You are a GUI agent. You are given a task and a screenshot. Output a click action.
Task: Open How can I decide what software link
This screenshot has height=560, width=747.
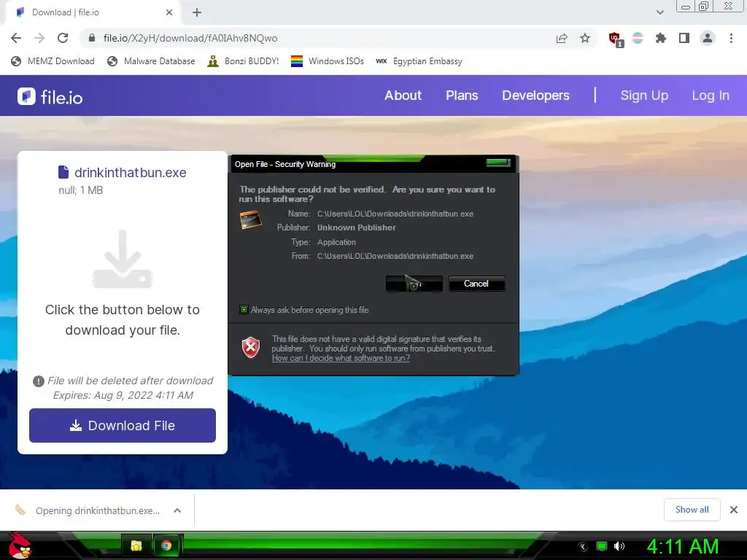341,358
